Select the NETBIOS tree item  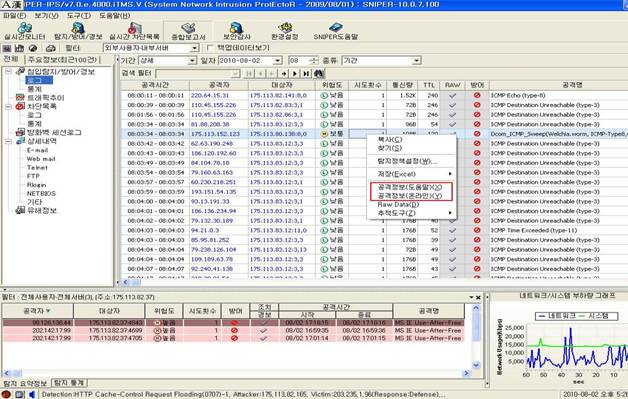[41, 193]
